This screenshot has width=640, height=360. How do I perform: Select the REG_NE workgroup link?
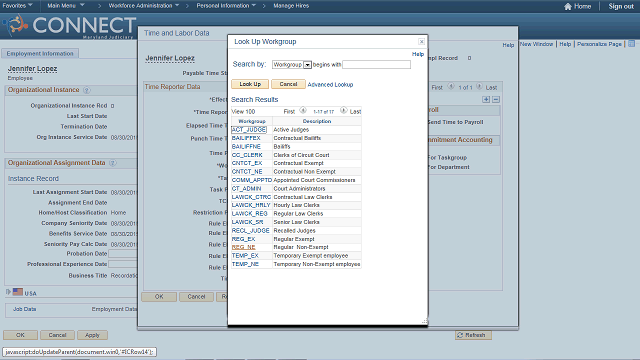click(243, 247)
